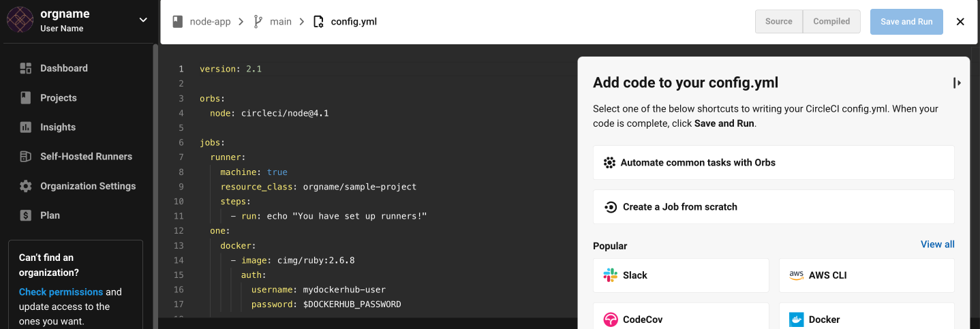The width and height of the screenshot is (980, 329).
Task: Click the node-app breadcrumb
Action: coord(210,22)
